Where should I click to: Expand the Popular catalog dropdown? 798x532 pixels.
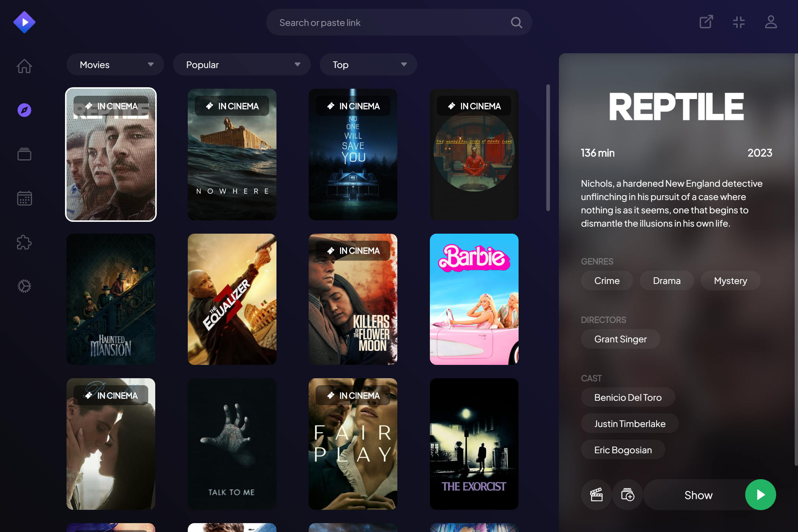(242, 65)
